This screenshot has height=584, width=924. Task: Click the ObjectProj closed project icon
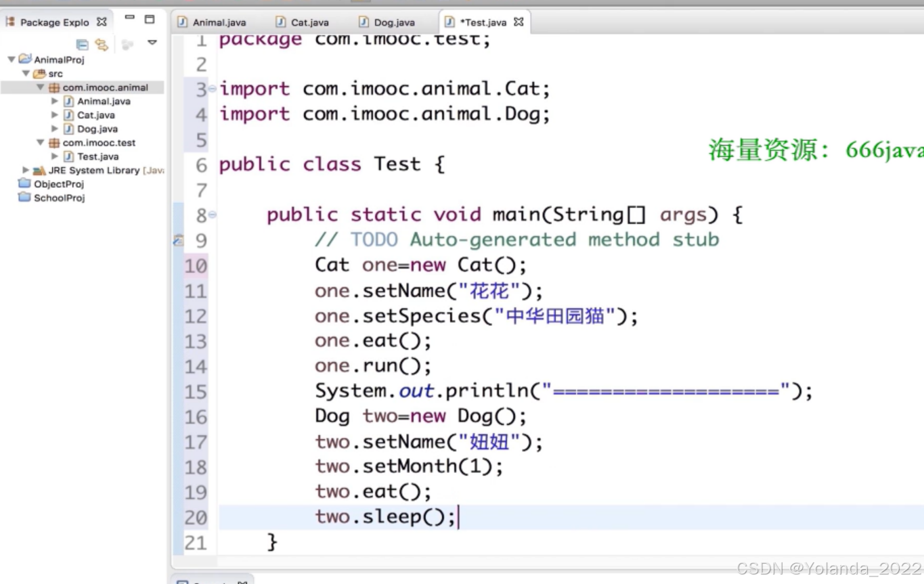point(24,183)
